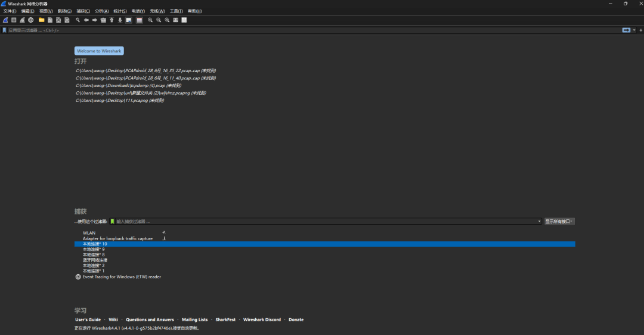Screen dimensions: 644x335
Task: Click into the capture filter input field
Action: tap(326, 221)
